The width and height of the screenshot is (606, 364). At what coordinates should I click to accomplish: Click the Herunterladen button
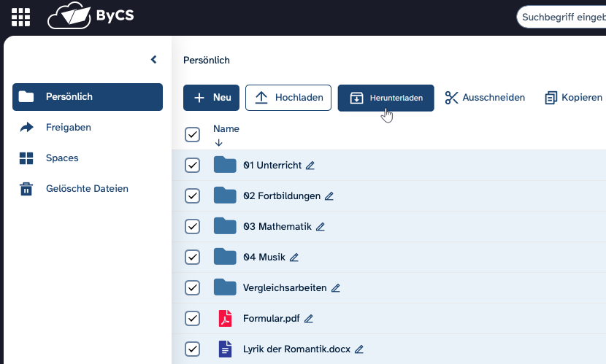(386, 98)
